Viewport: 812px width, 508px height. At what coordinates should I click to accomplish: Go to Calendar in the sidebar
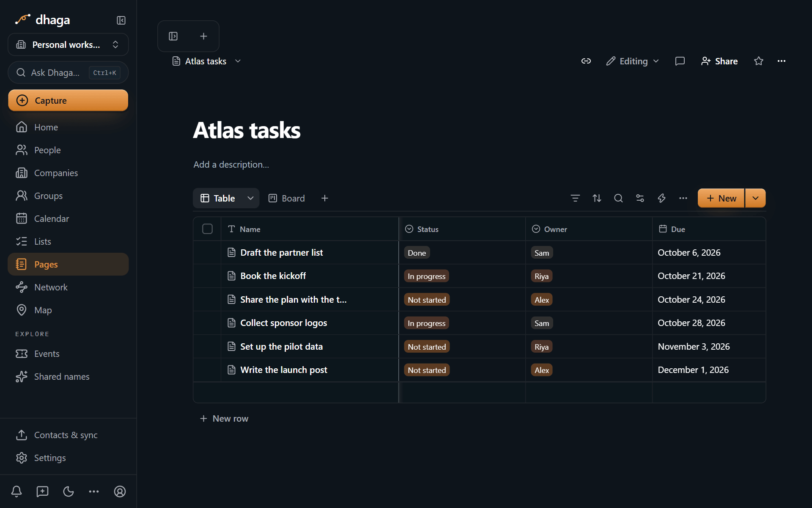point(68,218)
